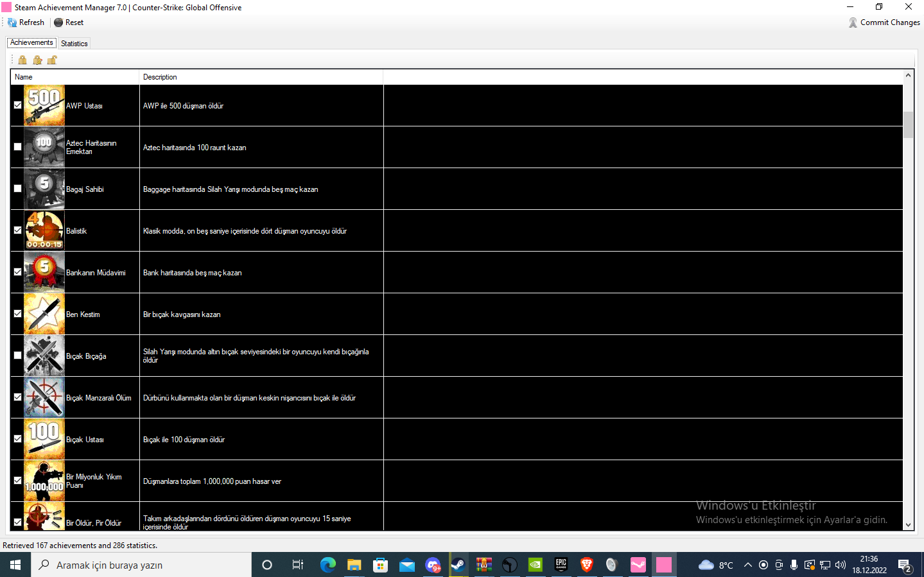The height and width of the screenshot is (577, 924).
Task: Open the Windows Start menu
Action: coord(15,565)
